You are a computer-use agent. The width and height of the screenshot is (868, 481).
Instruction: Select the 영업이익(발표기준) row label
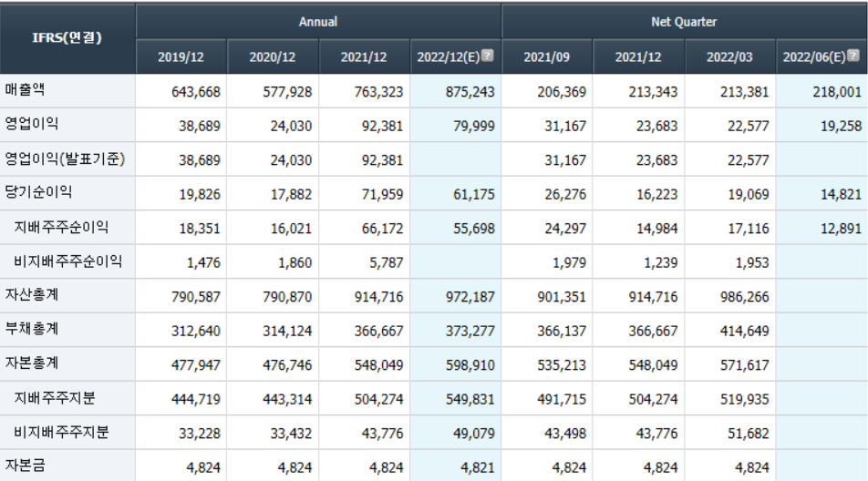[x=65, y=159]
